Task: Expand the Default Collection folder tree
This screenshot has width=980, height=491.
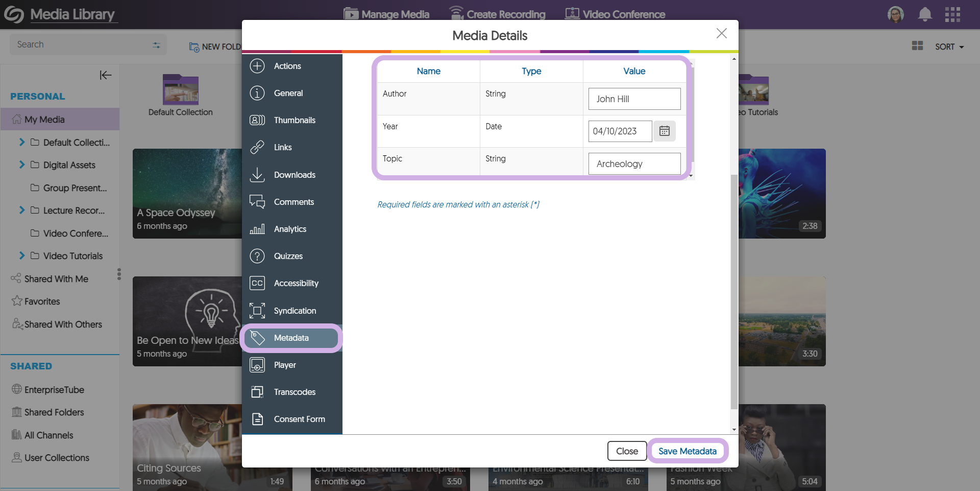Action: pyautogui.click(x=22, y=142)
